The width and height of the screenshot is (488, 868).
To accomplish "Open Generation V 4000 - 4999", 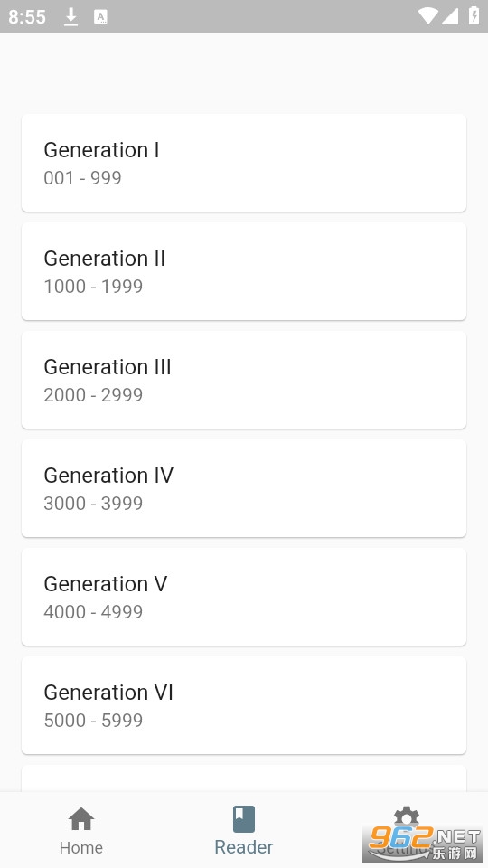I will point(244,597).
